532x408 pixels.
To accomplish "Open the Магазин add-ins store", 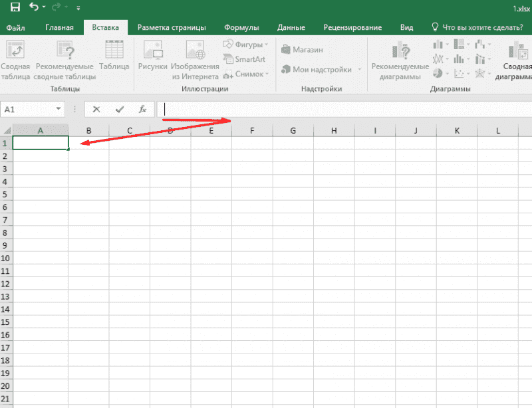I will pyautogui.click(x=303, y=50).
